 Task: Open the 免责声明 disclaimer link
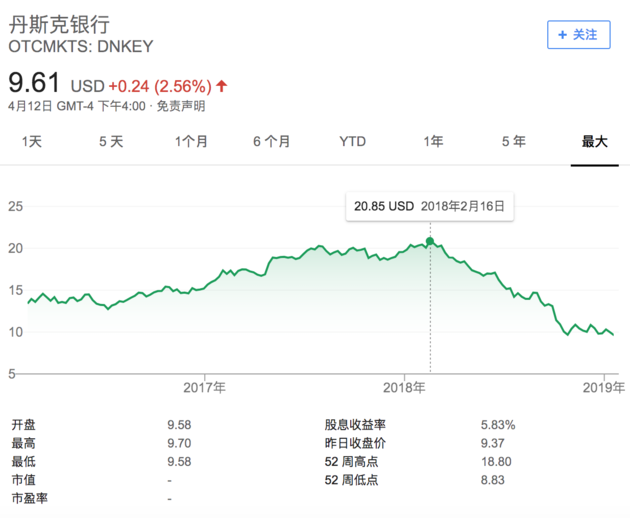pos(184,106)
